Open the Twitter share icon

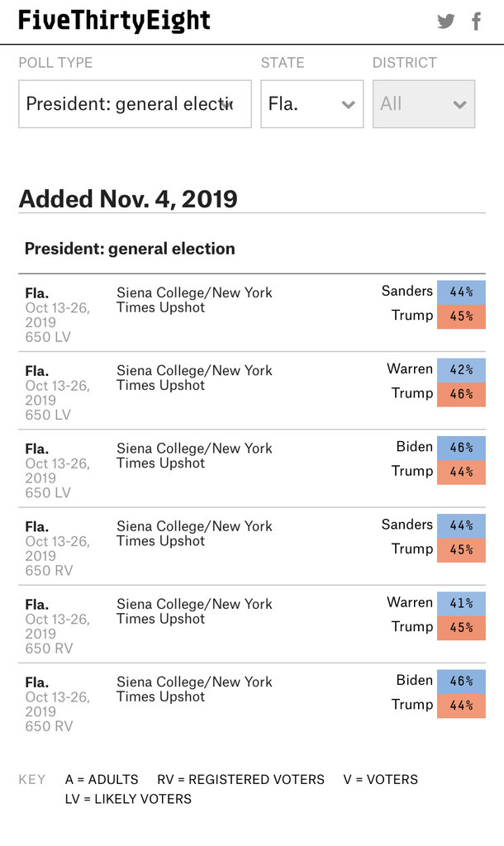click(x=445, y=21)
